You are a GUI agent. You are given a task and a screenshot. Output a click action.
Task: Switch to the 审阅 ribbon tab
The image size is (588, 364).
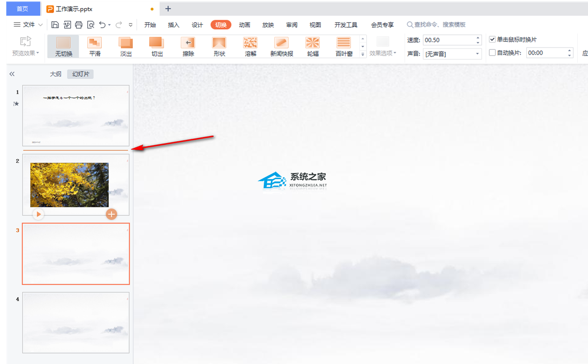[x=292, y=25]
